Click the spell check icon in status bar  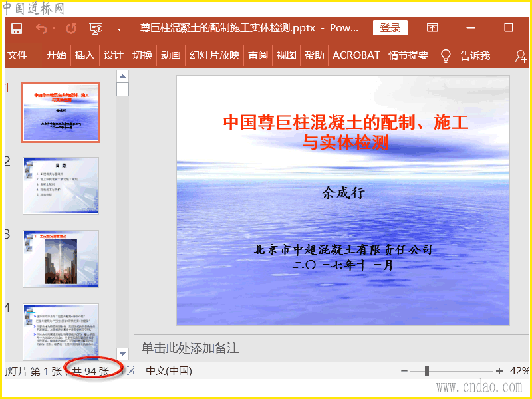(x=128, y=371)
